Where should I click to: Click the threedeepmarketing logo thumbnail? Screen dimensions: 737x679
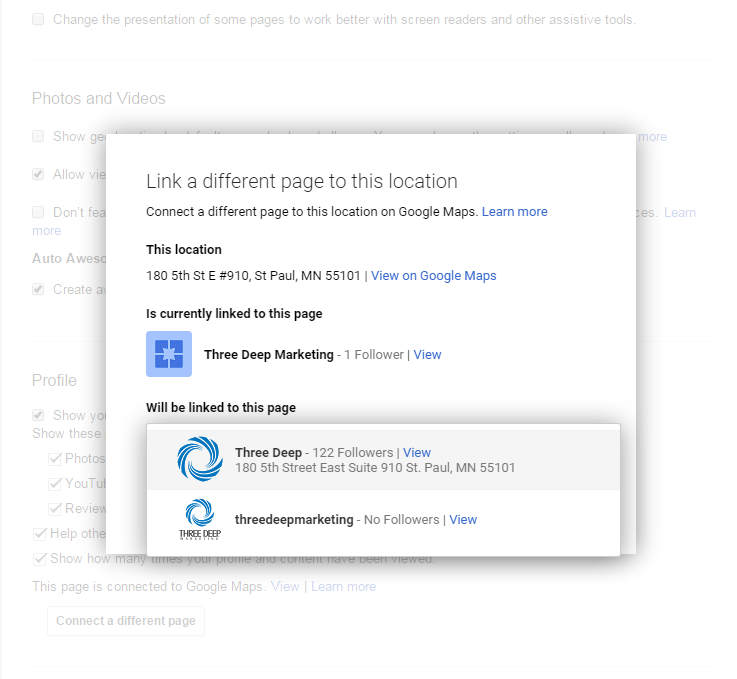click(x=200, y=519)
